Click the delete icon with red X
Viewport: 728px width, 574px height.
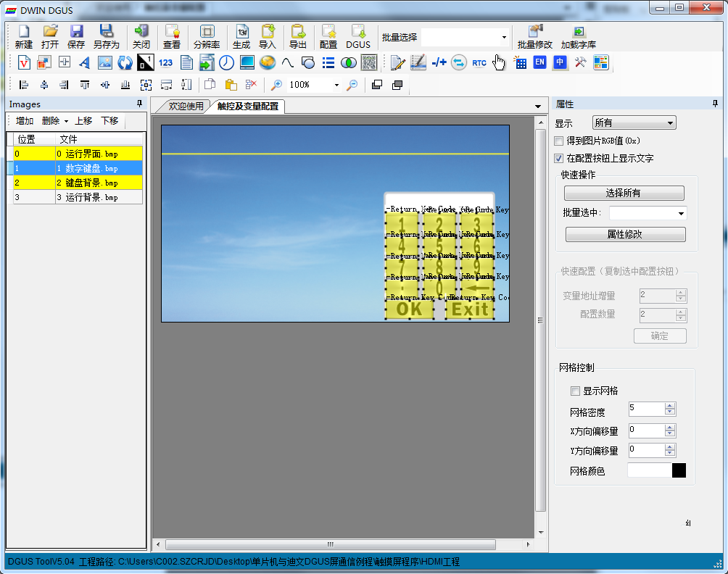tap(251, 85)
